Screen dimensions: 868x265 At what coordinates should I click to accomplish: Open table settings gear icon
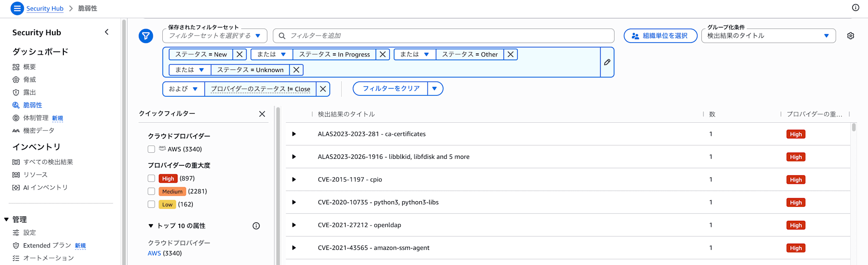click(851, 36)
